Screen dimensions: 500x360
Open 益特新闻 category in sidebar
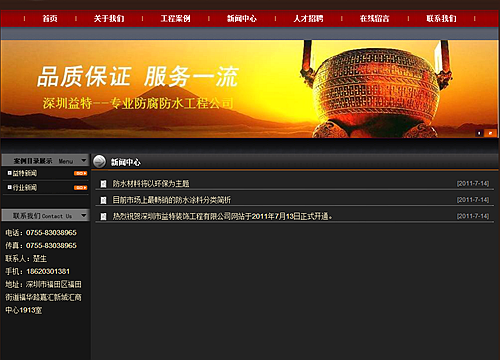tap(25, 173)
